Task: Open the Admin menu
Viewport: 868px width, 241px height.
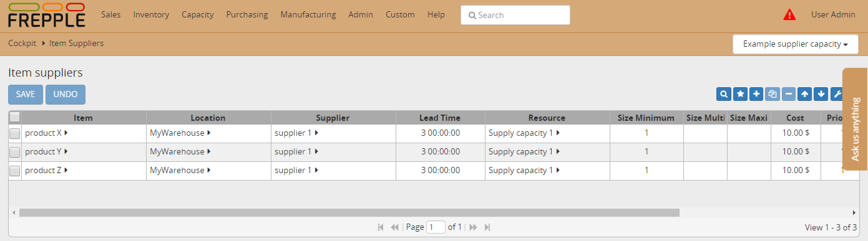Action: point(361,14)
